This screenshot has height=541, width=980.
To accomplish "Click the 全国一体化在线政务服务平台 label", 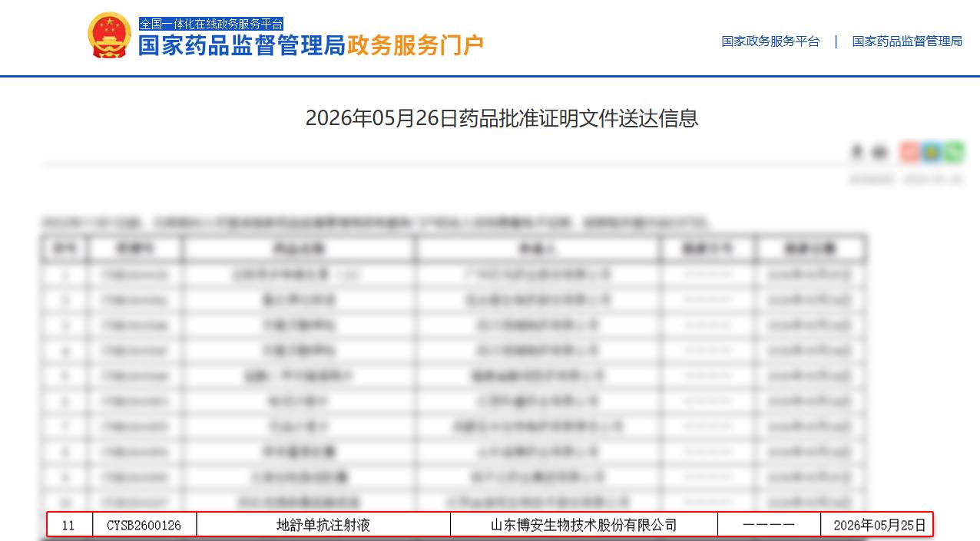I will [211, 24].
